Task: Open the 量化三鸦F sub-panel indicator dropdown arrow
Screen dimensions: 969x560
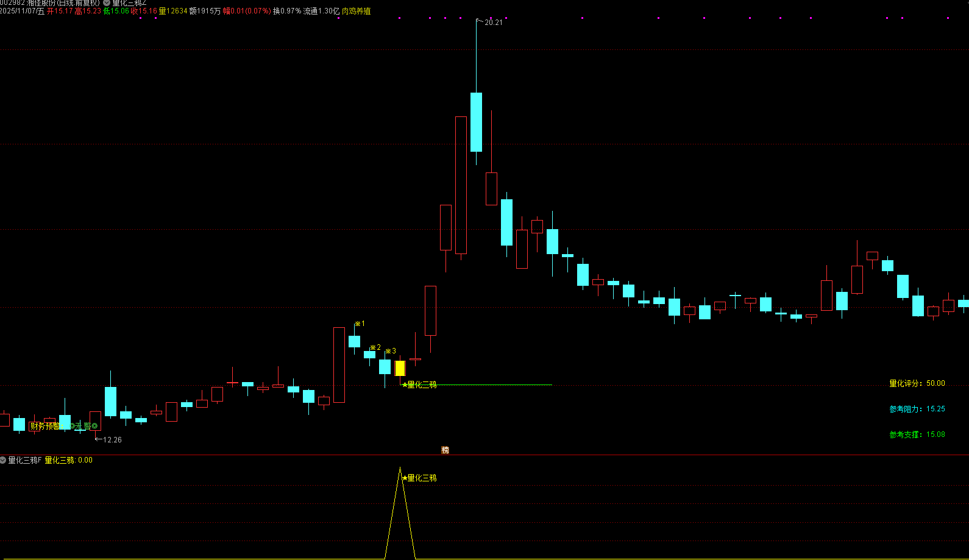Action: click(3, 460)
